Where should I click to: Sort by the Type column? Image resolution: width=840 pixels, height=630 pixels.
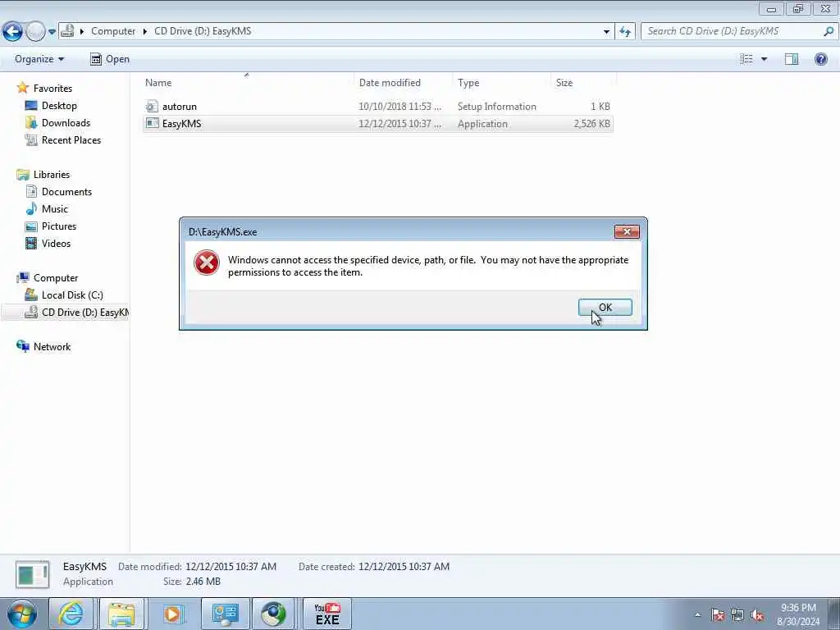pyautogui.click(x=501, y=83)
